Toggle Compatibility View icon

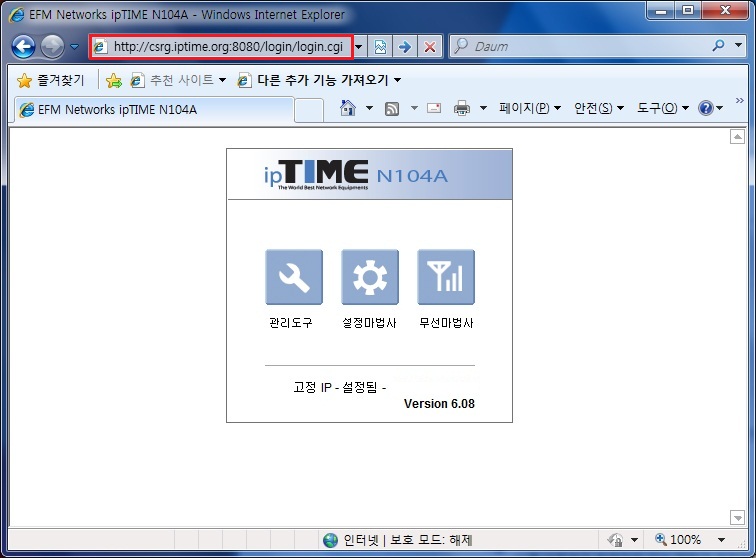click(x=380, y=47)
